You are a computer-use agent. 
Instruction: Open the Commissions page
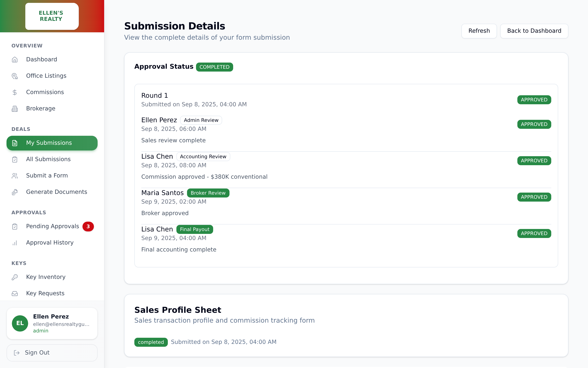52,92
